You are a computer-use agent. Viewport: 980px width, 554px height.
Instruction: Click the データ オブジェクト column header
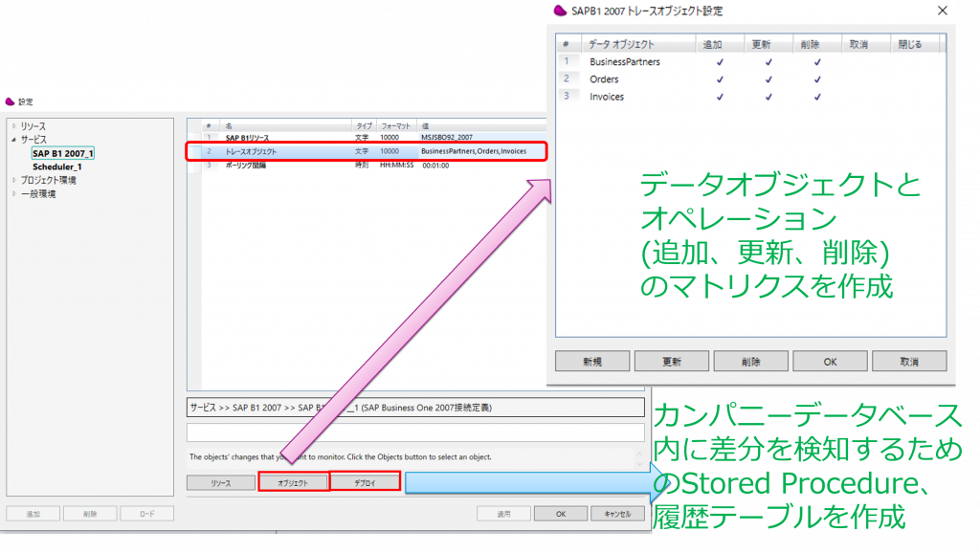point(622,44)
